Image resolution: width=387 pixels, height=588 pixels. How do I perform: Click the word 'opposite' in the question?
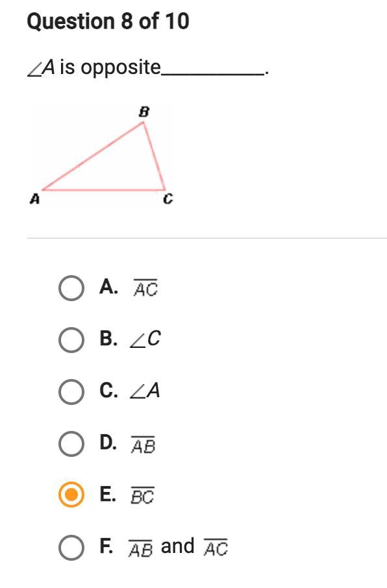[121, 68]
